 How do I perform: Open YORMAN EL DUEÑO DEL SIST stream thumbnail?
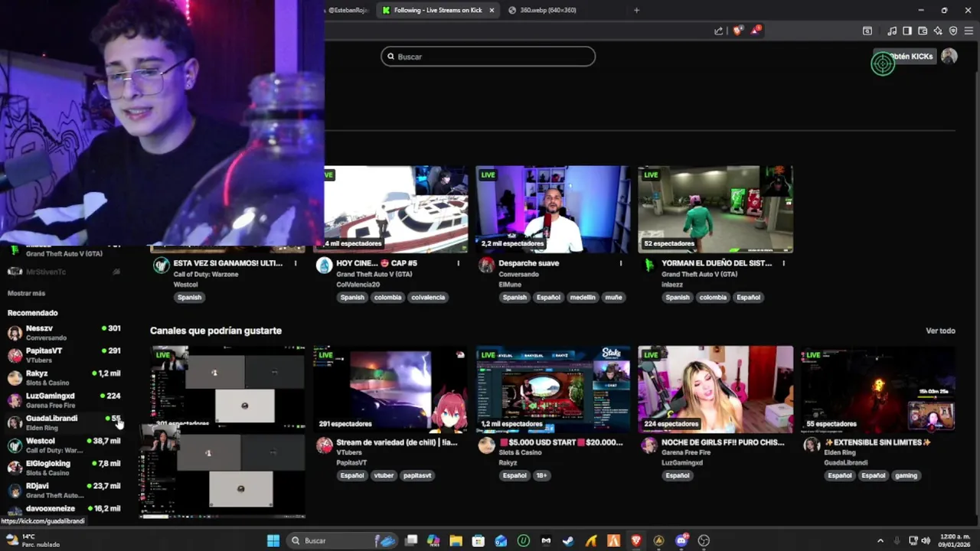(x=715, y=209)
